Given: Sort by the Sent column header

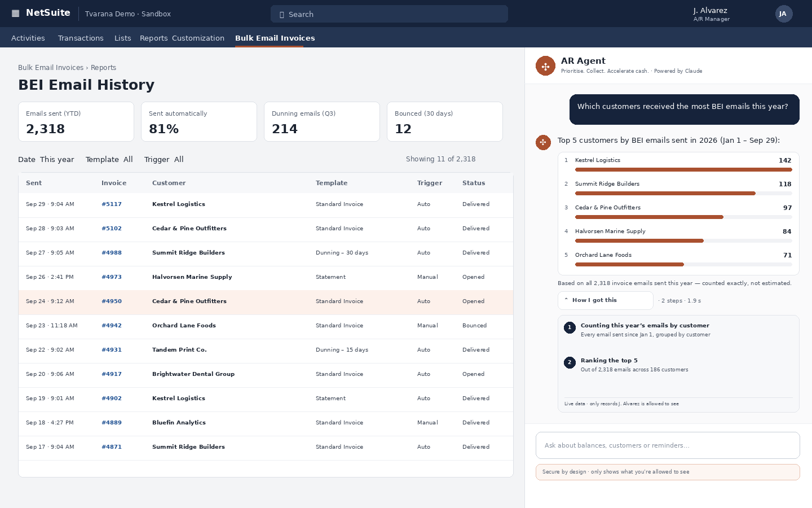Looking at the screenshot, I should coord(34,183).
